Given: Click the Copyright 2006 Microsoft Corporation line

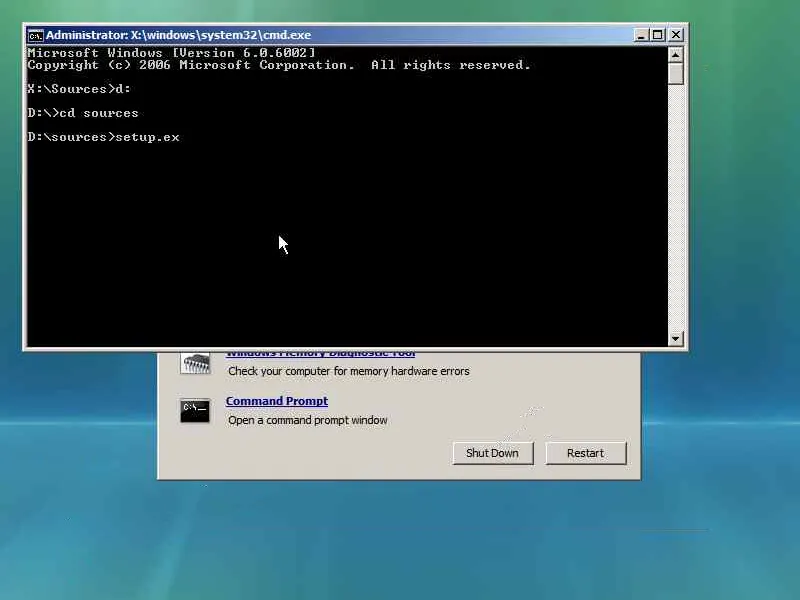Looking at the screenshot, I should pos(279,65).
